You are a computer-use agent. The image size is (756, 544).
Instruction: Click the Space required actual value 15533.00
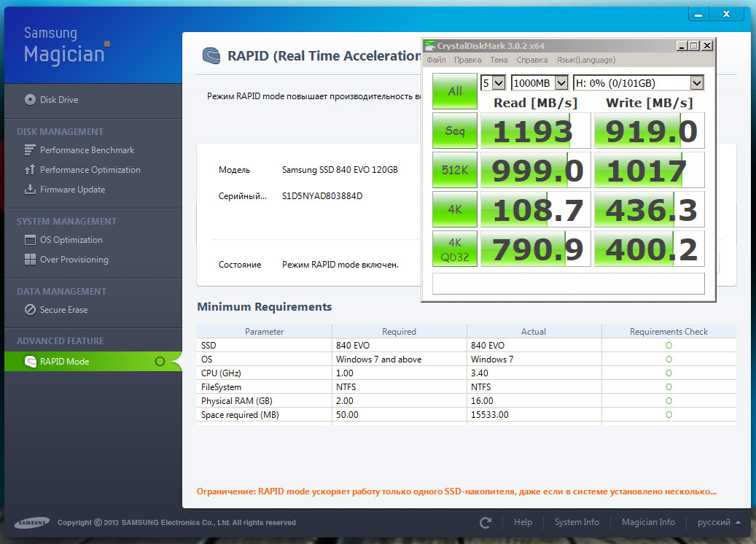pos(489,415)
